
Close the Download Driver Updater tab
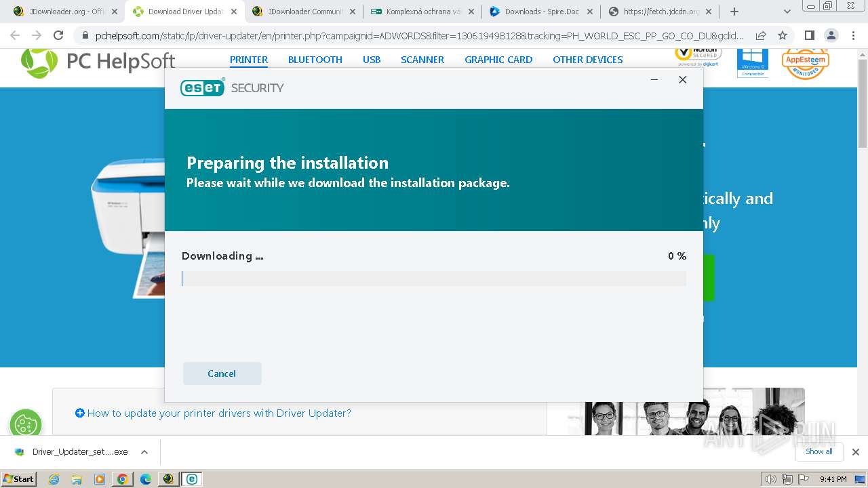coord(233,12)
